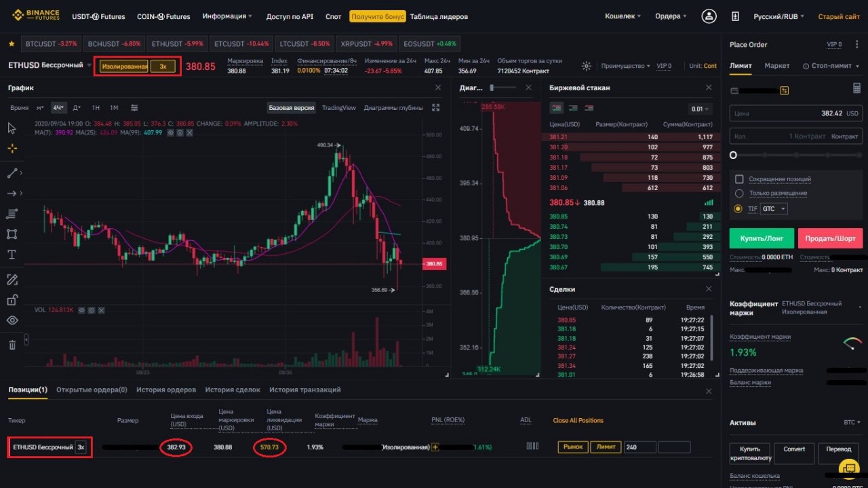Click the Получите бонус button
This screenshot has height=488, width=868.
[x=378, y=16]
